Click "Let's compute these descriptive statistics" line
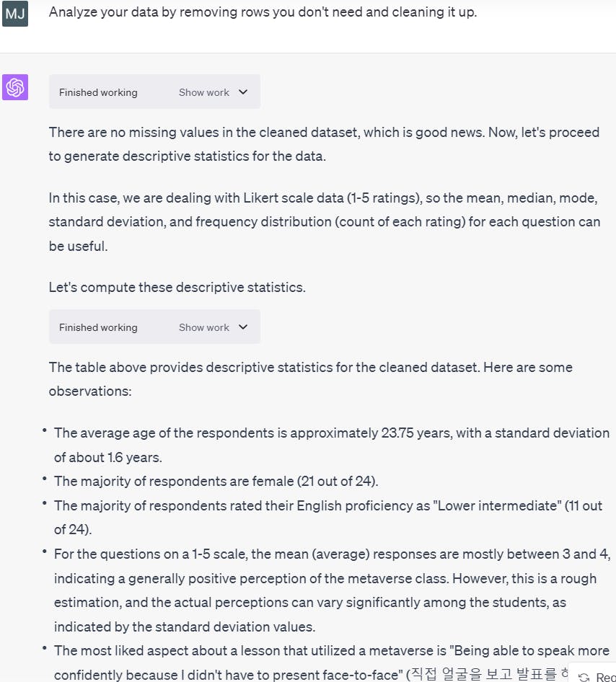 177,287
